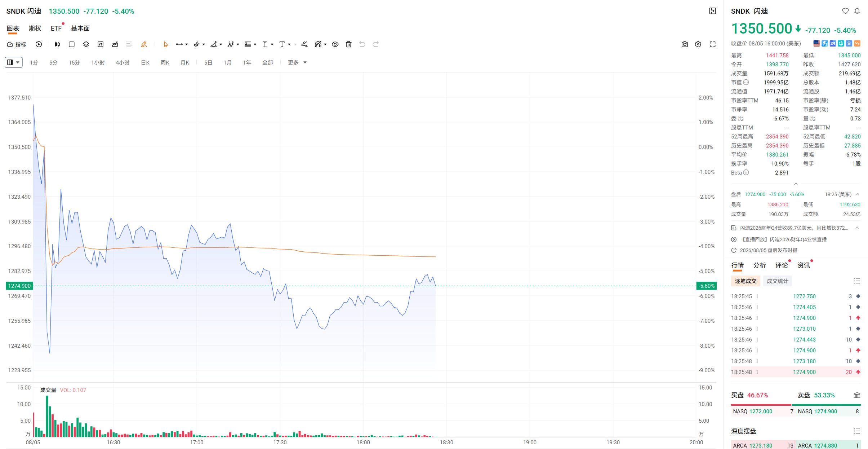This screenshot has height=449, width=868.
Task: Click the replay icon beside 指标
Action: point(39,44)
